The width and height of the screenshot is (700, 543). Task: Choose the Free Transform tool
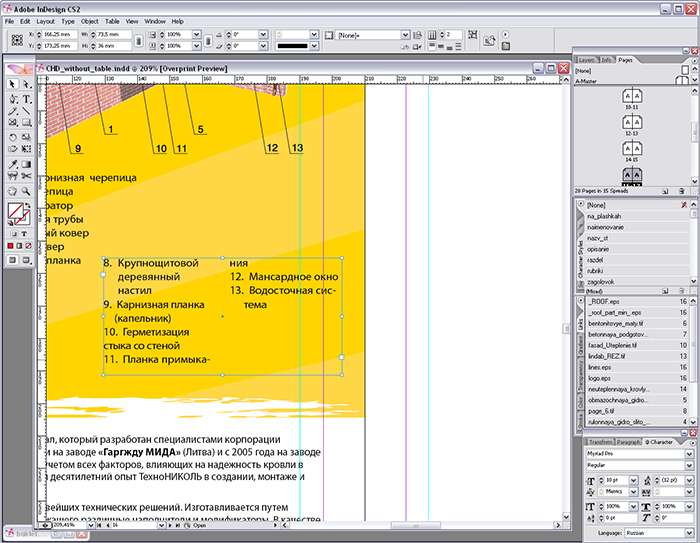[26, 149]
